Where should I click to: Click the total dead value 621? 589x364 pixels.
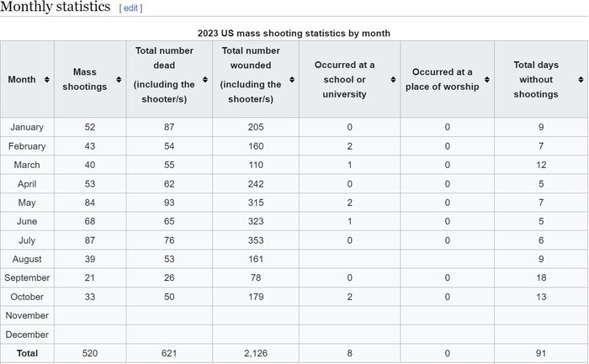point(169,353)
